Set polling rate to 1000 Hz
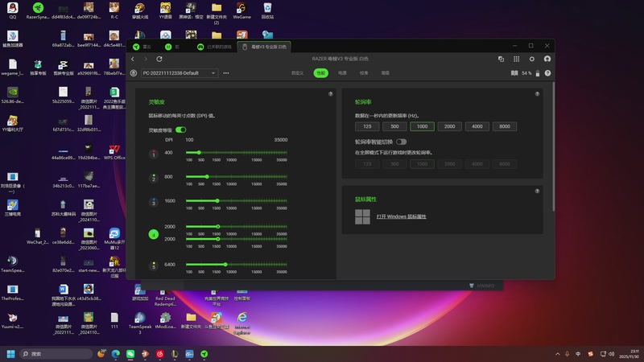The image size is (644, 362). [x=422, y=126]
